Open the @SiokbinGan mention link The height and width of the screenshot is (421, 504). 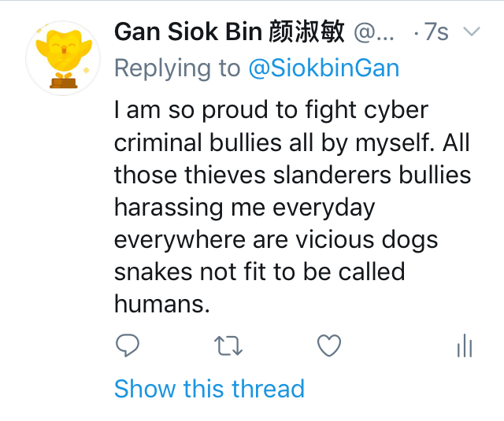coord(324,68)
